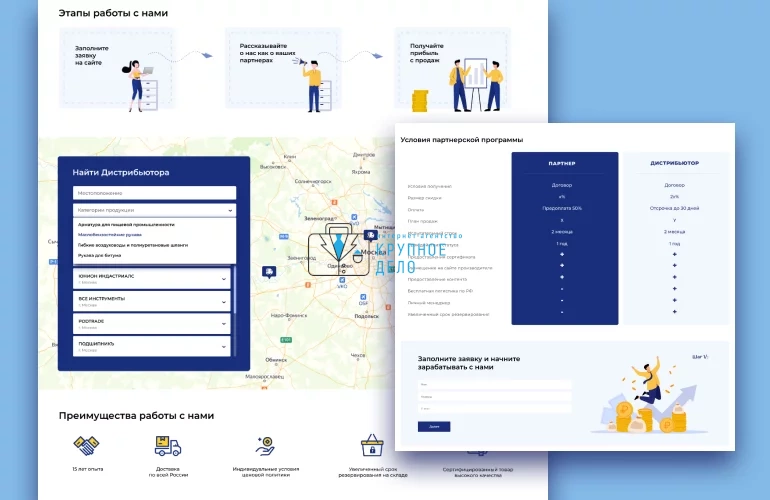Select the 'ДИСТРИБЬЮТОР' column header
This screenshot has width=770, height=500.
coord(674,163)
